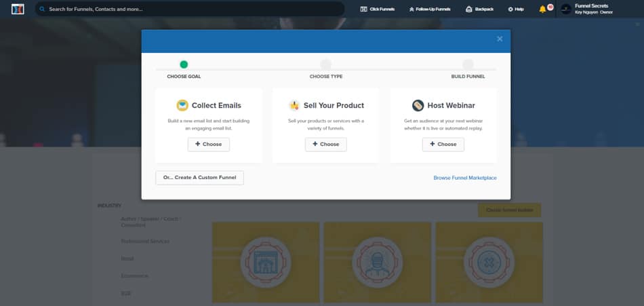Select the Author / Speaker / Coach industry

point(151,222)
